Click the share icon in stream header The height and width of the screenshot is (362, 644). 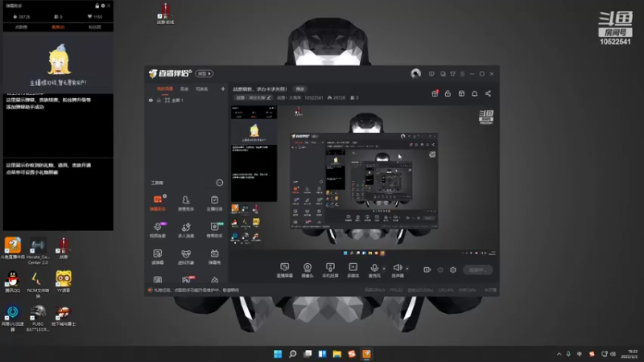click(488, 93)
